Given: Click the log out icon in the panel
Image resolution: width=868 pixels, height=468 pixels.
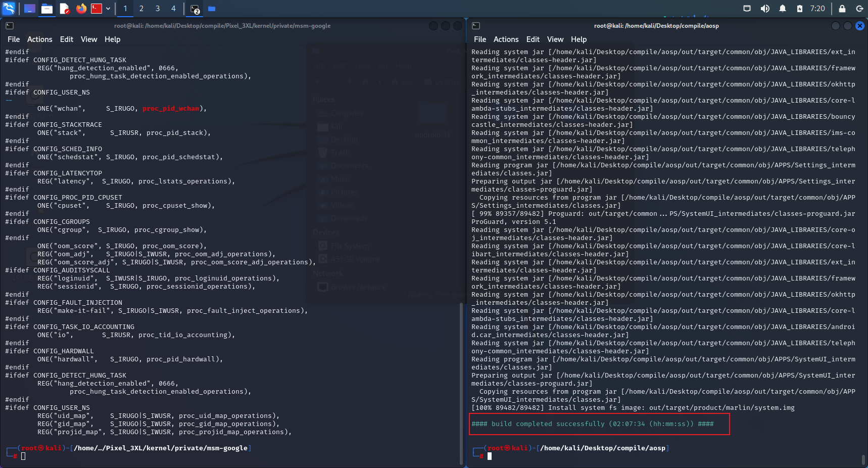Looking at the screenshot, I should (x=859, y=9).
